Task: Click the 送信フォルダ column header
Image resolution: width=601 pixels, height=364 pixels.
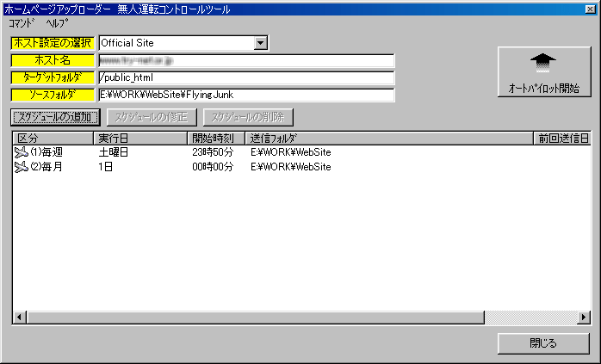Action: 387,138
